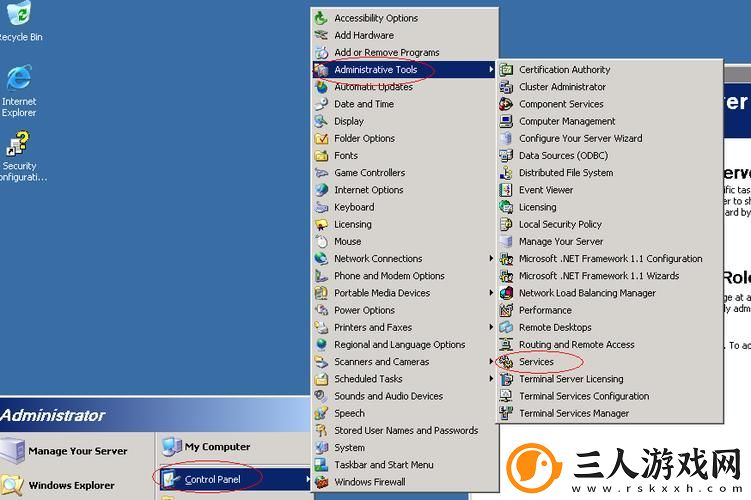Viewport: 751px width, 500px height.
Task: Open Terminal Server Licensing
Action: tap(610, 379)
